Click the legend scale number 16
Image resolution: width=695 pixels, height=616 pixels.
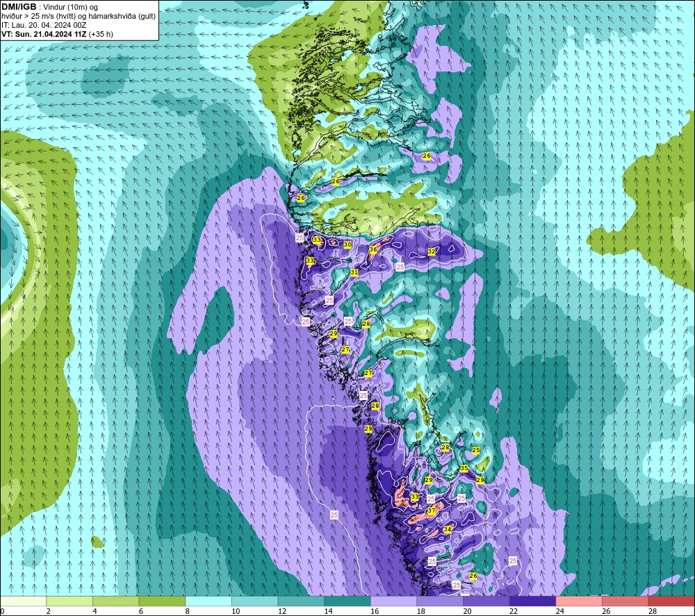(x=375, y=612)
